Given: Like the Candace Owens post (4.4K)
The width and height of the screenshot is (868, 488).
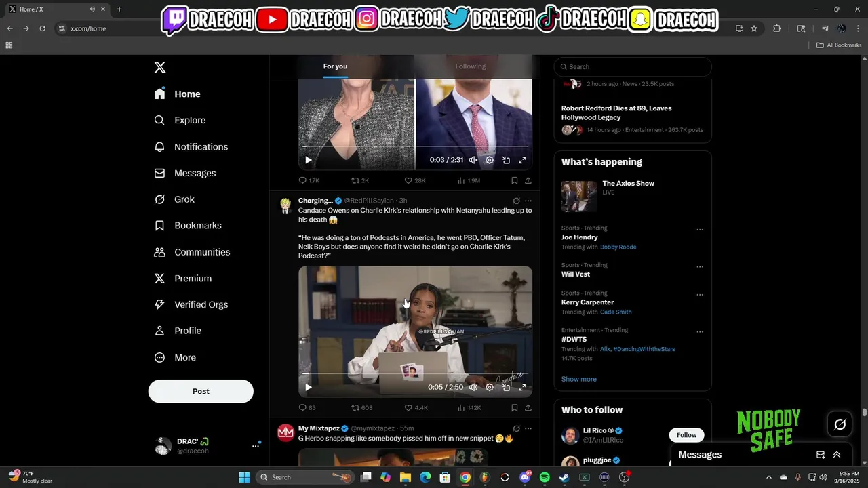Looking at the screenshot, I should coord(416,407).
